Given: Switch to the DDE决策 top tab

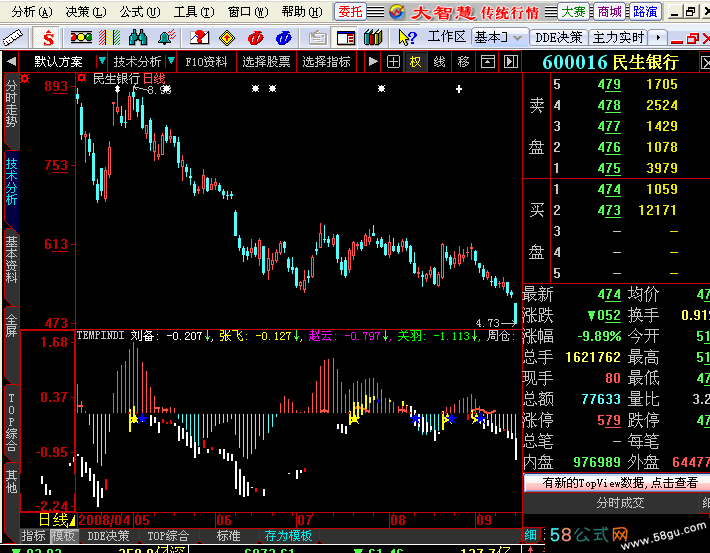Looking at the screenshot, I should click(x=558, y=38).
